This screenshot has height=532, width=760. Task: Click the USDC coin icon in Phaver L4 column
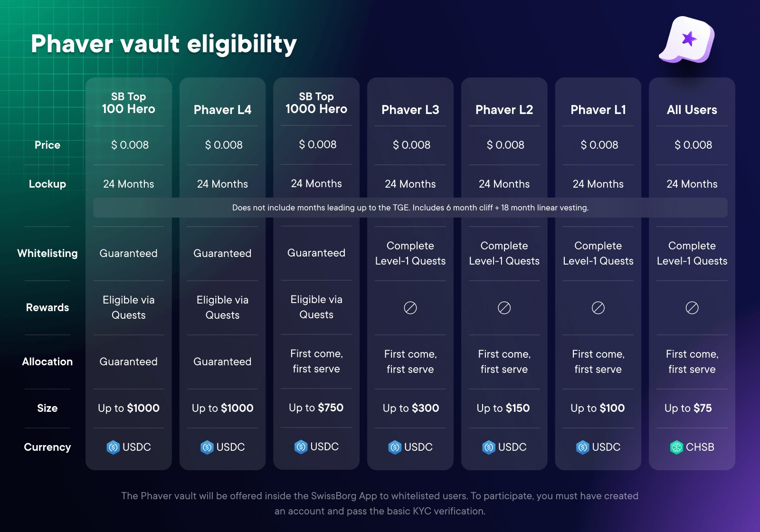pyautogui.click(x=207, y=447)
